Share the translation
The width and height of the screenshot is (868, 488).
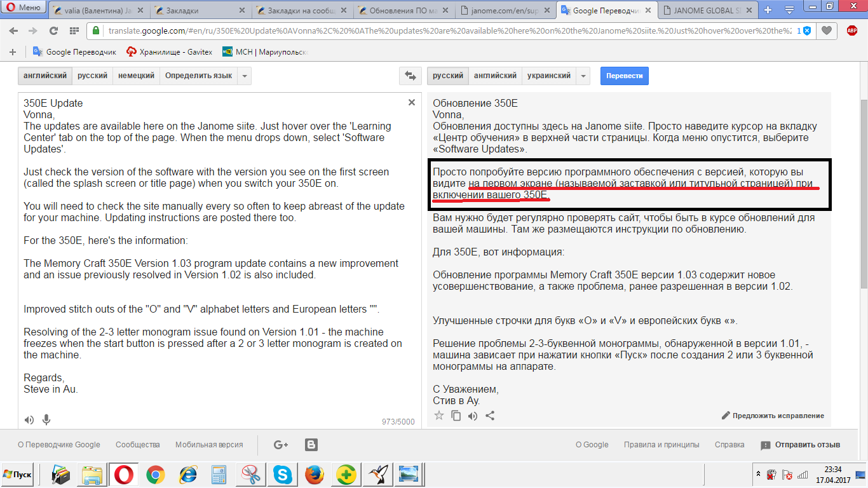click(x=490, y=416)
